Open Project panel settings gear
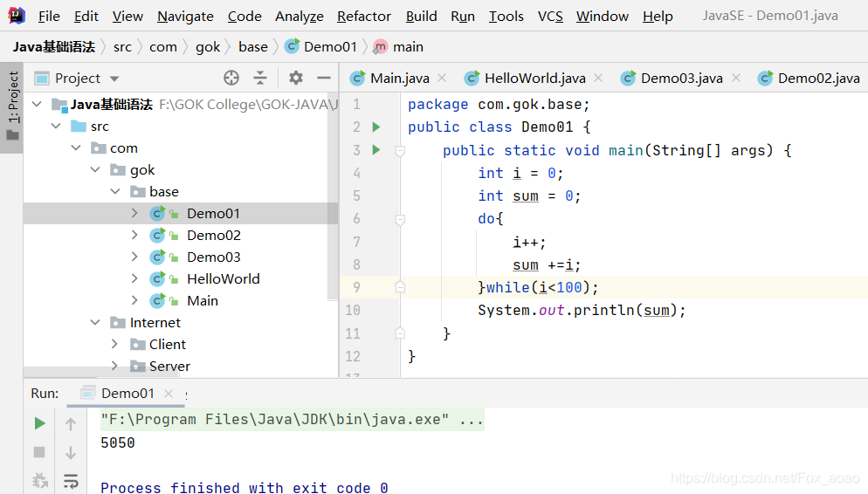868x494 pixels. [x=296, y=78]
